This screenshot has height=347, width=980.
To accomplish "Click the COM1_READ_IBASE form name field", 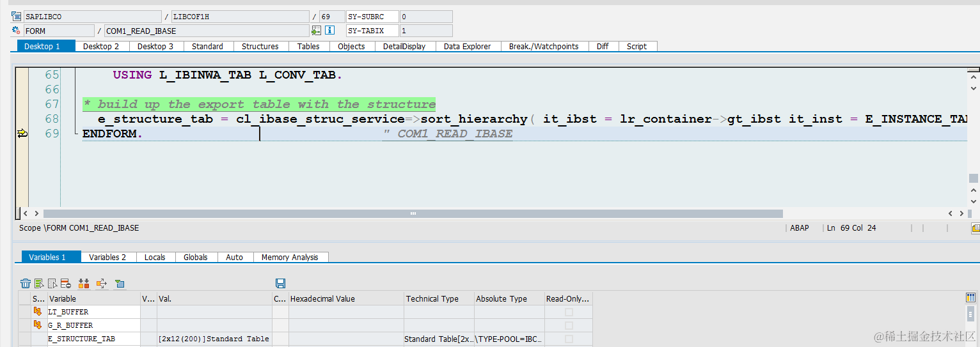I will pos(206,31).
